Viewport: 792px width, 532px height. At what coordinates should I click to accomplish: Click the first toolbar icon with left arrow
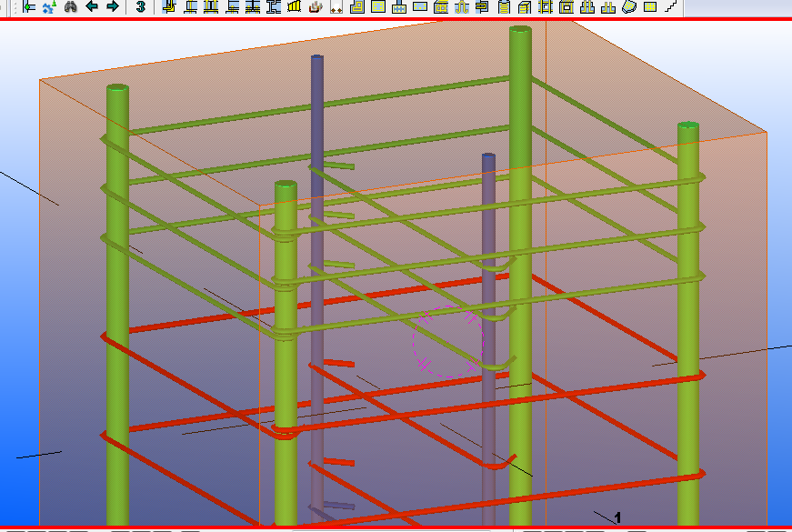(29, 6)
